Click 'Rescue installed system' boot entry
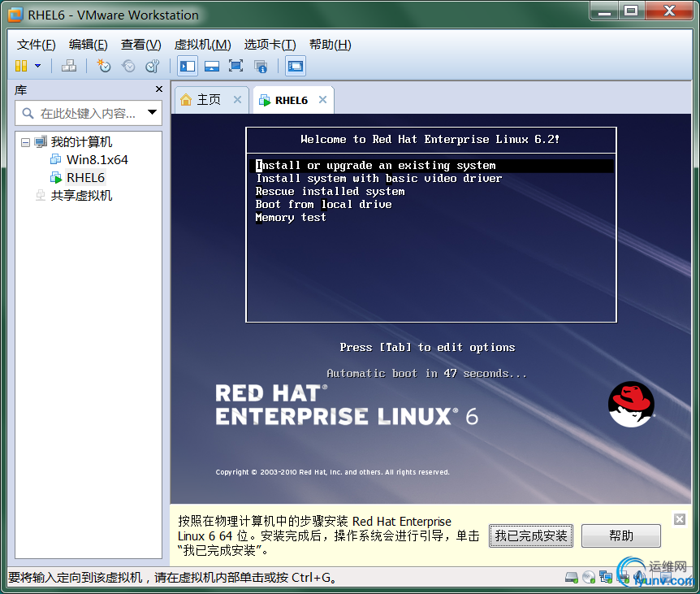This screenshot has height=594, width=700. 330,192
